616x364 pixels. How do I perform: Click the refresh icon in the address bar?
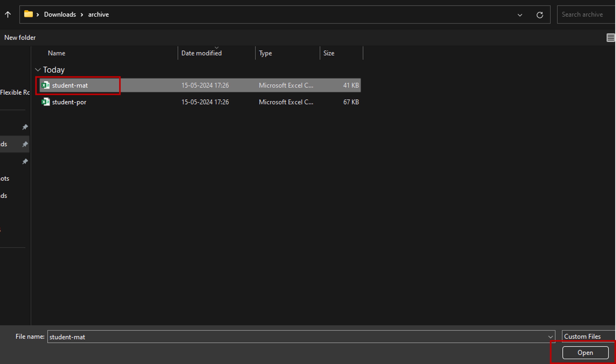click(540, 15)
